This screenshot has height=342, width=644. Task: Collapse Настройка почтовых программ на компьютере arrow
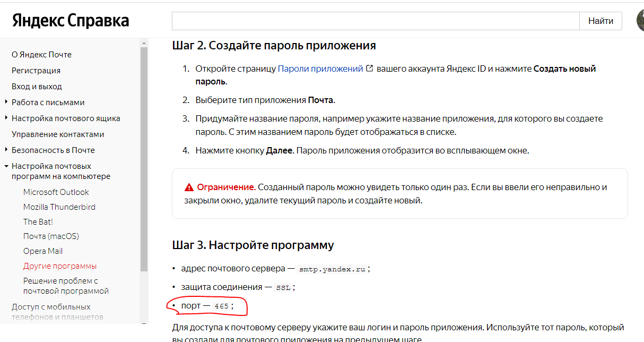[x=6, y=166]
